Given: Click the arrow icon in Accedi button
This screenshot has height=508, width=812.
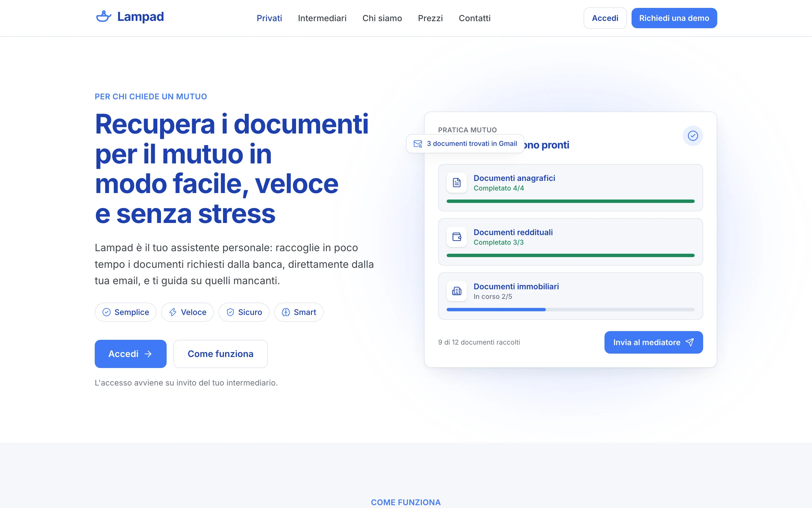Looking at the screenshot, I should coord(148,354).
